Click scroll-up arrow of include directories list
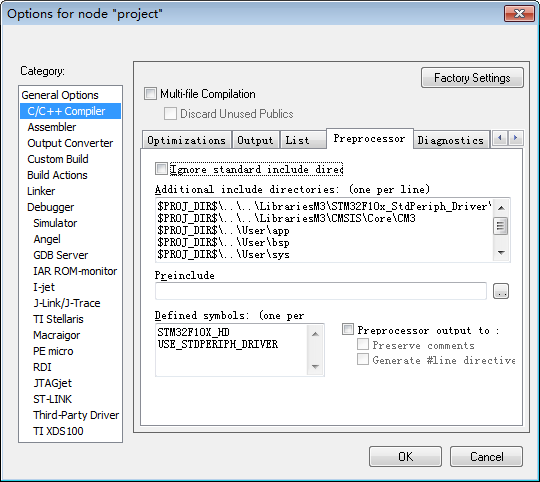 pos(501,208)
